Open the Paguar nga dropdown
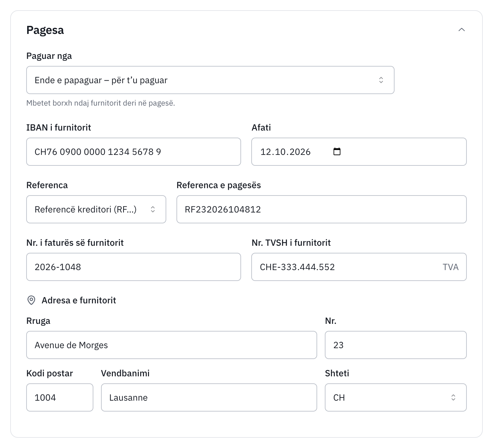Viewport: 493px width, 448px height. point(210,80)
